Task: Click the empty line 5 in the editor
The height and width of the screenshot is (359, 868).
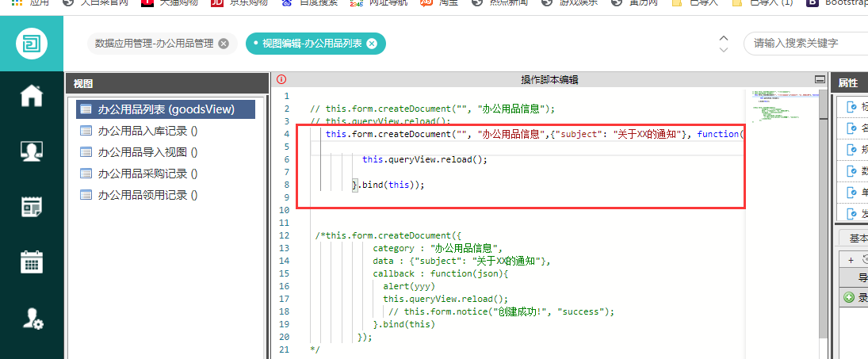Action: click(526, 147)
